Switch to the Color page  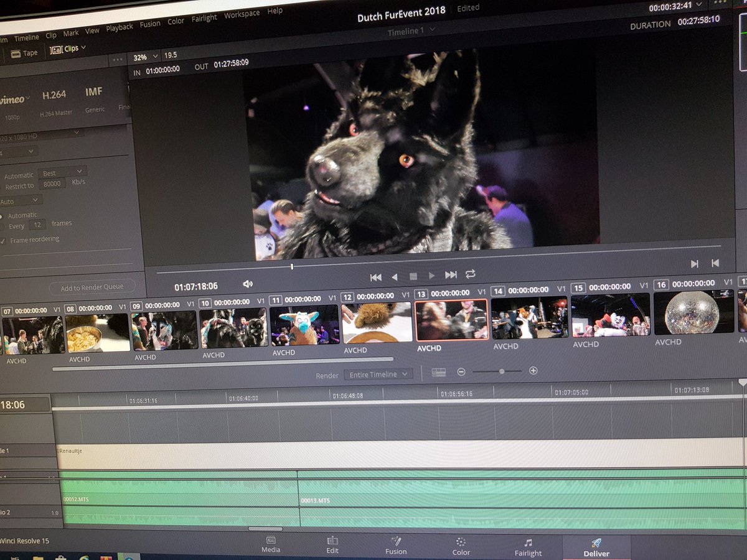(x=461, y=546)
